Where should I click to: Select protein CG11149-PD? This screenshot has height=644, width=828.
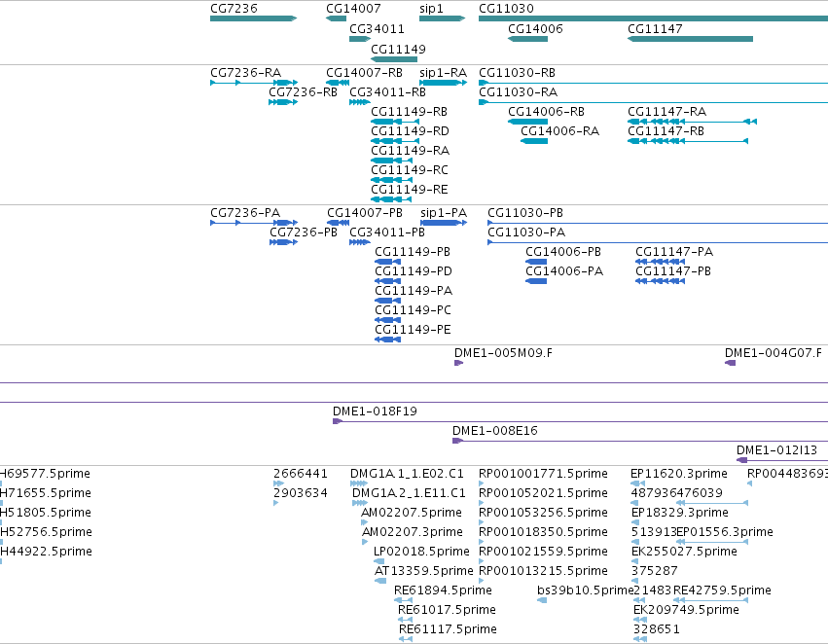(x=414, y=271)
